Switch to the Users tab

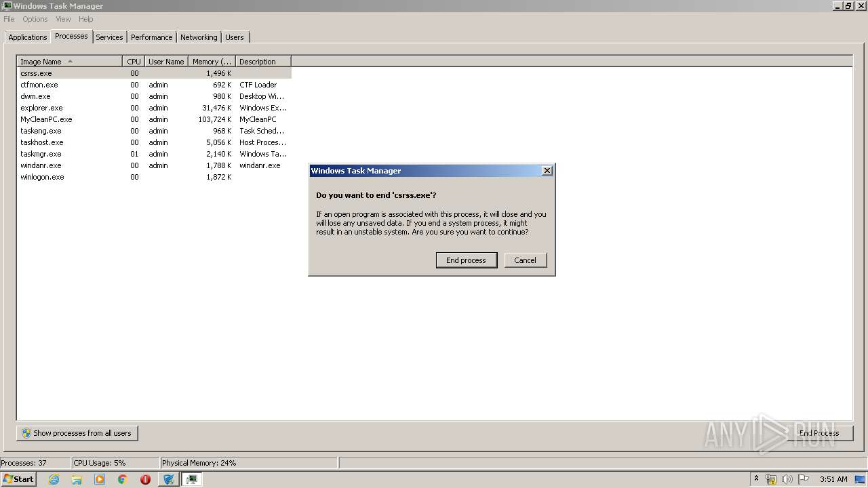[x=235, y=37]
